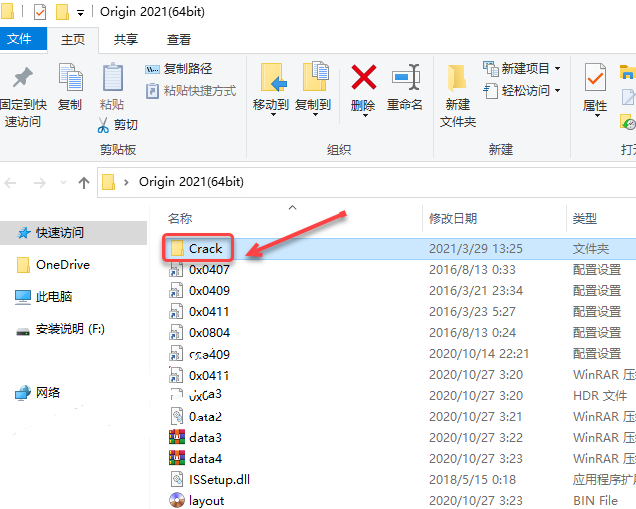Screen dimensions: 636x509
Task: Select the data4 WinRAR archive
Action: (205, 459)
